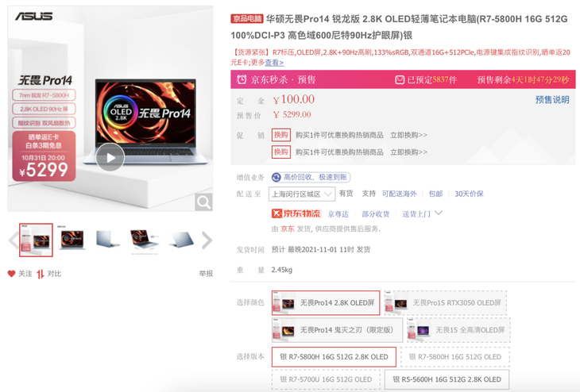Open 上海闵行区城区 delivery address dropdown
Image resolution: width=580 pixels, height=392 pixels.
(x=302, y=194)
